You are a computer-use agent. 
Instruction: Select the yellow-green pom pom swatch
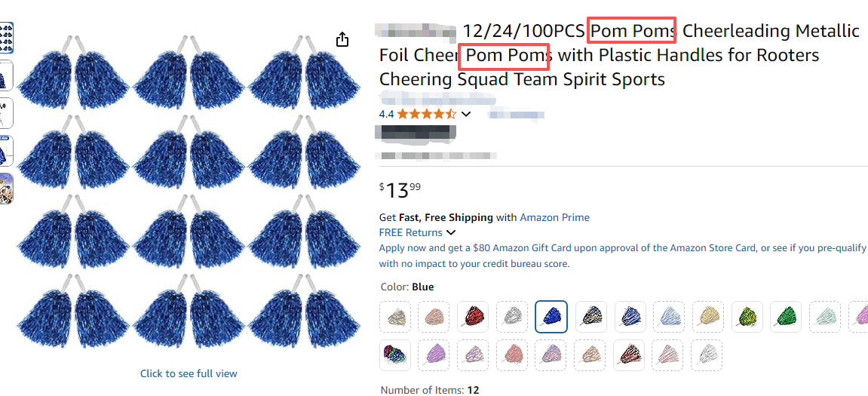747,317
